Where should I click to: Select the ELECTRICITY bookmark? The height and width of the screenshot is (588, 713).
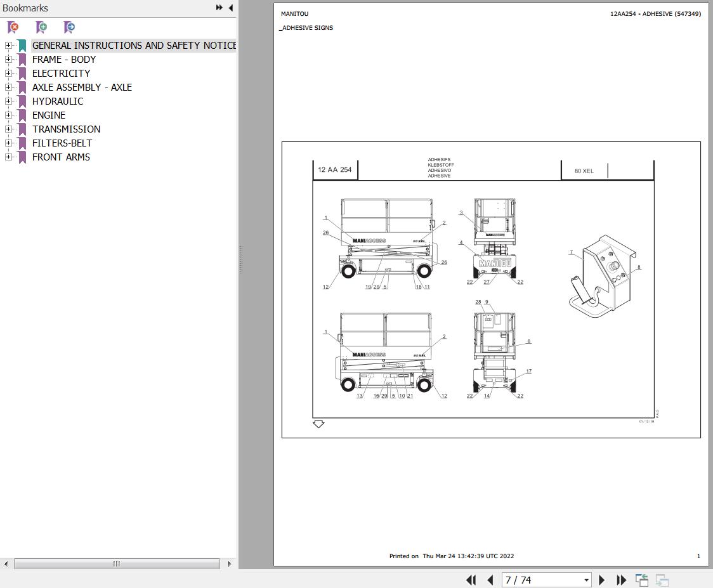click(62, 73)
